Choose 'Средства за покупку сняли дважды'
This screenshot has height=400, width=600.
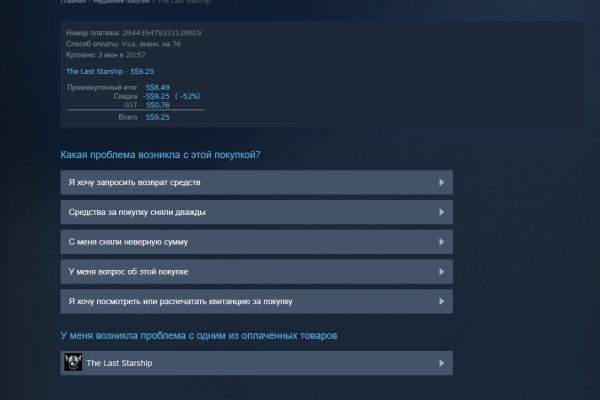[256, 212]
